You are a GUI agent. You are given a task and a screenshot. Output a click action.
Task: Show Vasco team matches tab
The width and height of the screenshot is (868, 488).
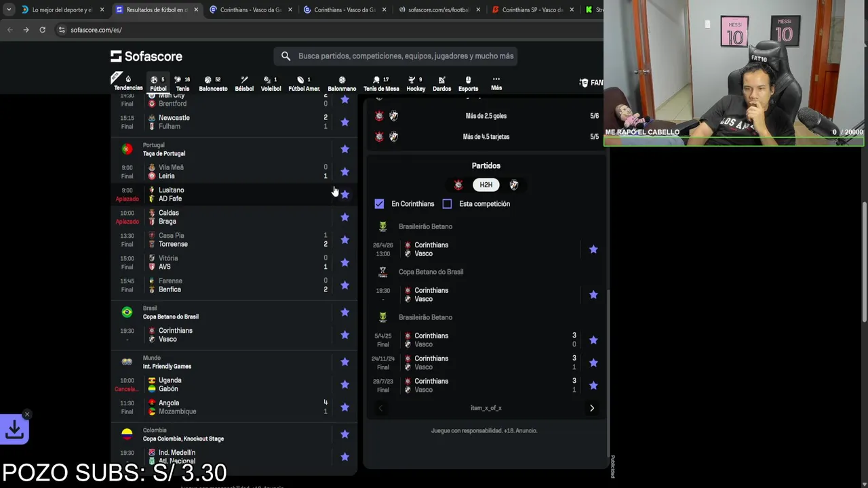[x=513, y=185]
